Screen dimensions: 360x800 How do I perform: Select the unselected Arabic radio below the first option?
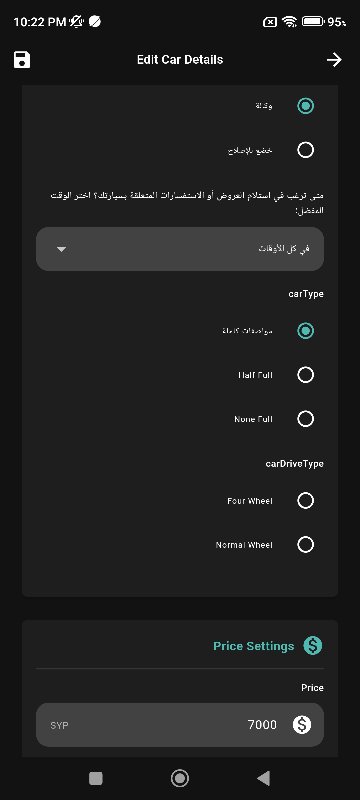[x=305, y=150]
